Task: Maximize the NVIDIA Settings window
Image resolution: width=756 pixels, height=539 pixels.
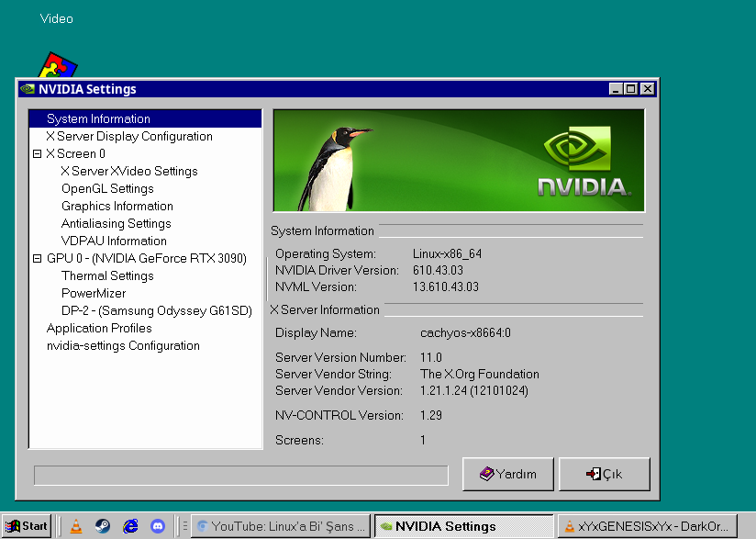Action: (x=630, y=89)
